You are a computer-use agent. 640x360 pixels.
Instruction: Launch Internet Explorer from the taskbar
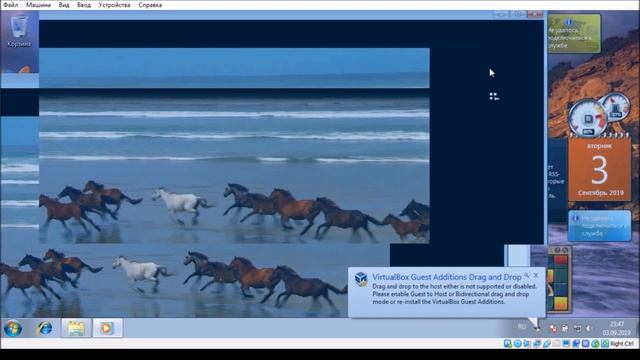(44, 328)
